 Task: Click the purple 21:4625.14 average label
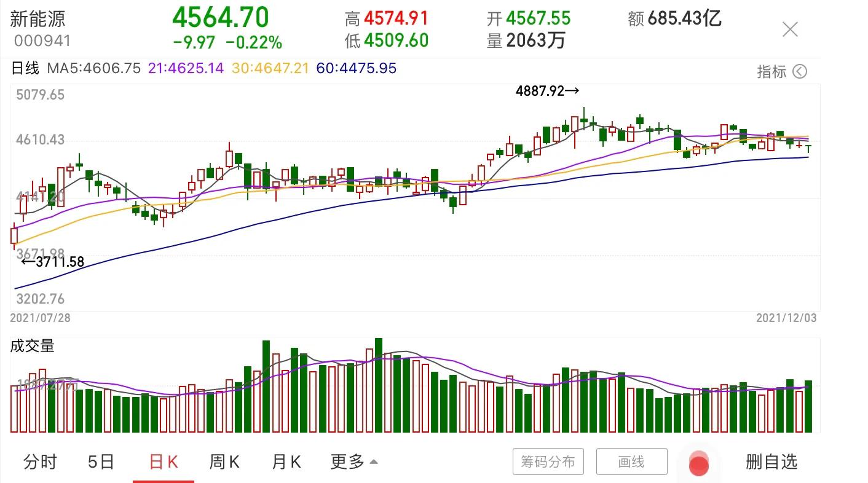186,68
